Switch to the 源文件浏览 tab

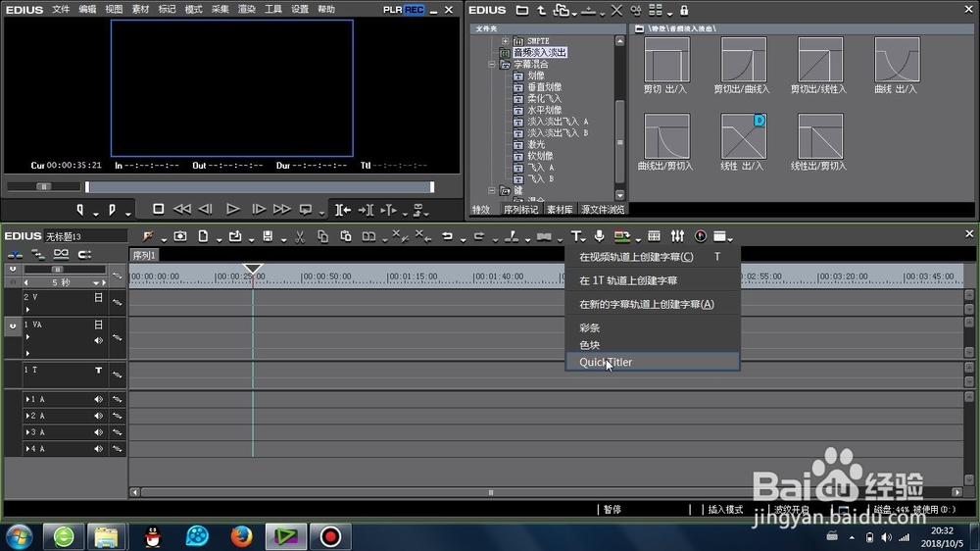pos(603,210)
